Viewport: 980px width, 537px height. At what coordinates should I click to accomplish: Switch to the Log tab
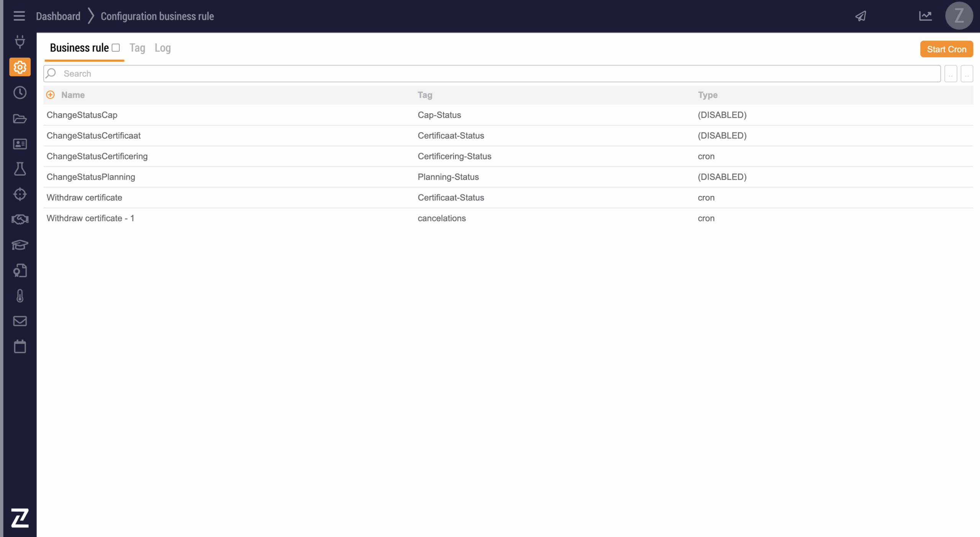[x=162, y=48]
